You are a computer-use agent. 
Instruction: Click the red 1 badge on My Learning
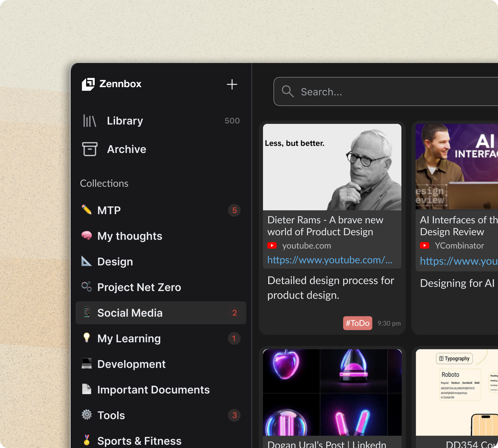[234, 338]
